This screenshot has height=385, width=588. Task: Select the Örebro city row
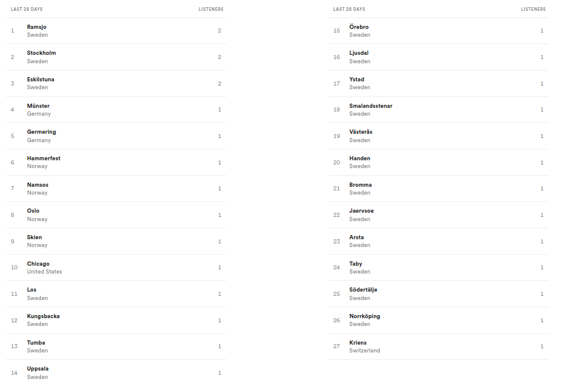438,31
